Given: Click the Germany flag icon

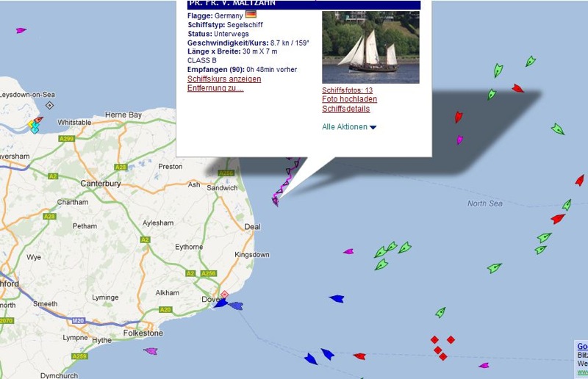Looking at the screenshot, I should click(x=251, y=14).
